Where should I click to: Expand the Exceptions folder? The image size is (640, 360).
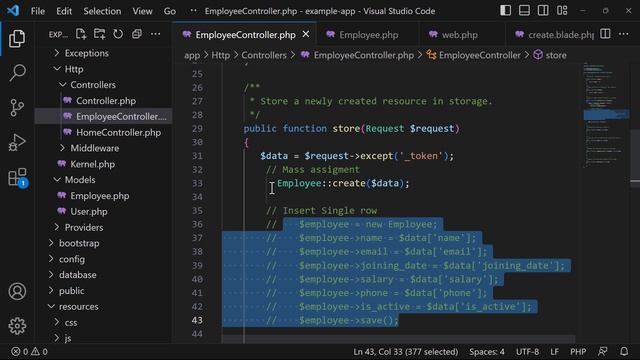click(87, 53)
